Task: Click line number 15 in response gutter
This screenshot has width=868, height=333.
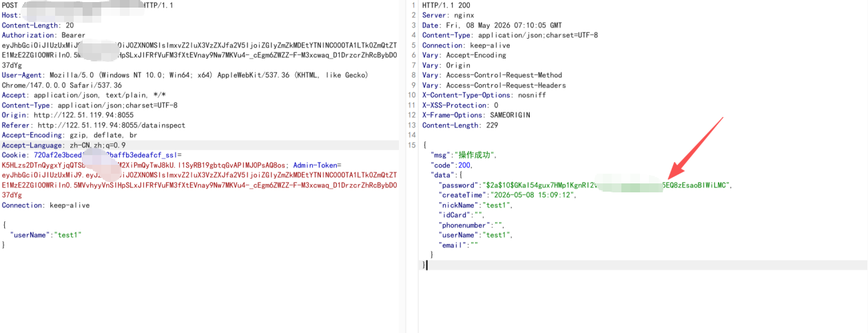Action: (x=412, y=145)
